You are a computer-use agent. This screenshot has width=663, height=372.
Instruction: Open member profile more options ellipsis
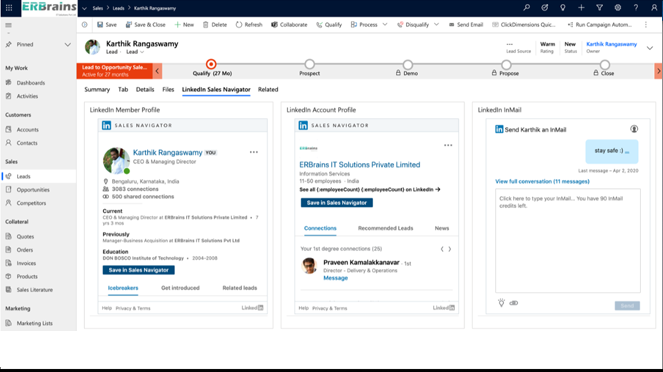tap(254, 152)
